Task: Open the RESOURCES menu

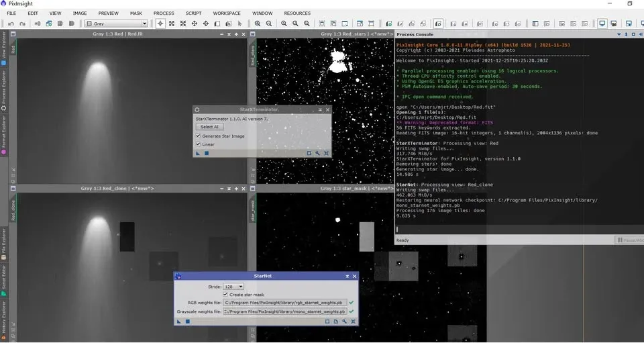Action: [297, 13]
